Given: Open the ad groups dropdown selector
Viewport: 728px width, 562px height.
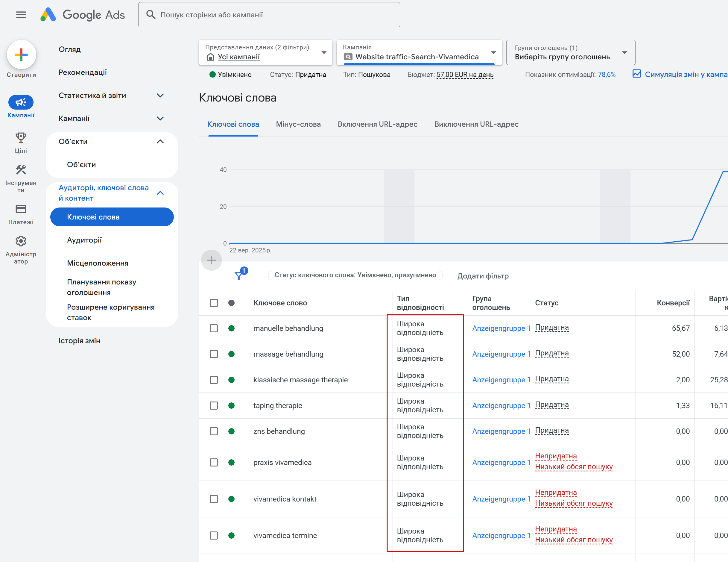Looking at the screenshot, I should [570, 53].
